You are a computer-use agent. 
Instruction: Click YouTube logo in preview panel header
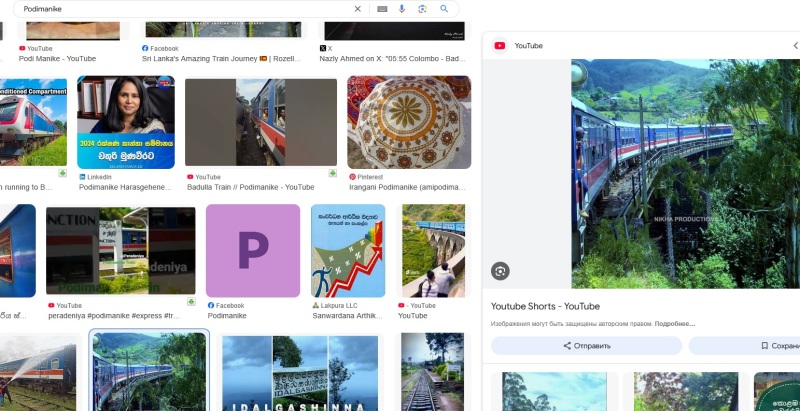499,45
